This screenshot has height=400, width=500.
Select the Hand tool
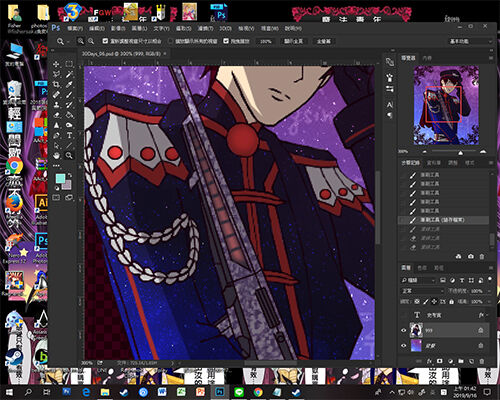pos(56,156)
